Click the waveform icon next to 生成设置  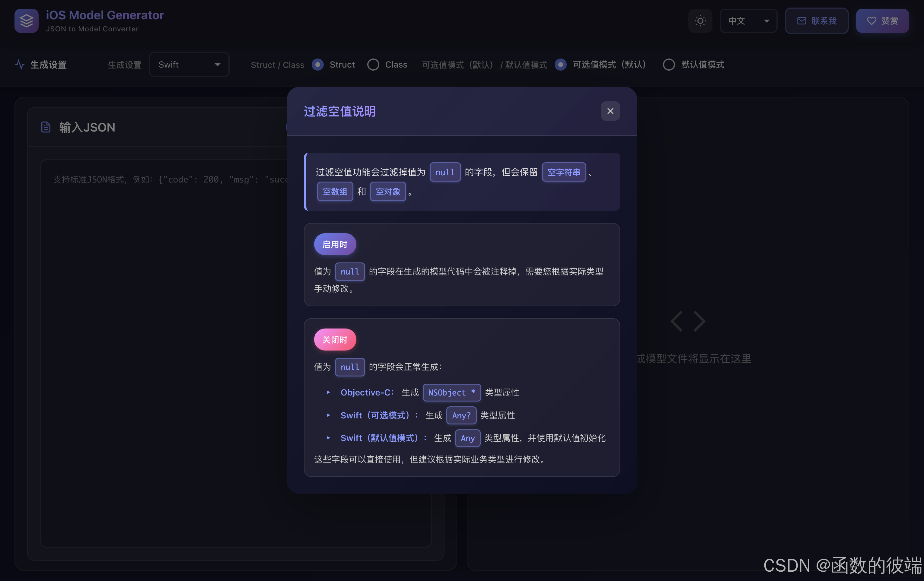click(x=20, y=65)
